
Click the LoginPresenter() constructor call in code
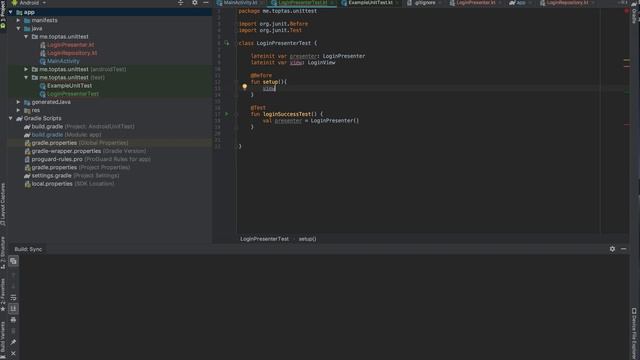pyautogui.click(x=335, y=120)
